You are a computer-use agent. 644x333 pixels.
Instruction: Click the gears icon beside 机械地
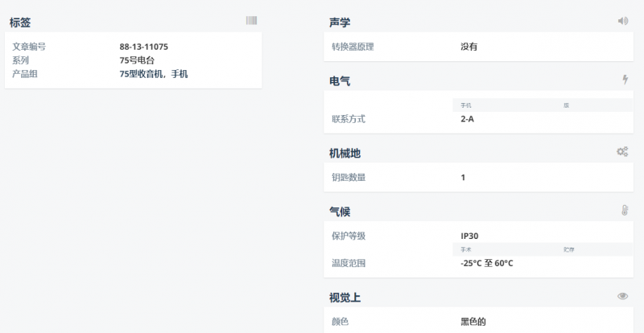click(622, 151)
